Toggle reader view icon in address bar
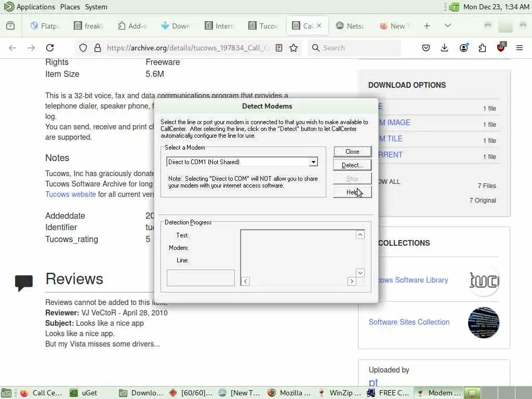The image size is (532, 399). click(279, 48)
